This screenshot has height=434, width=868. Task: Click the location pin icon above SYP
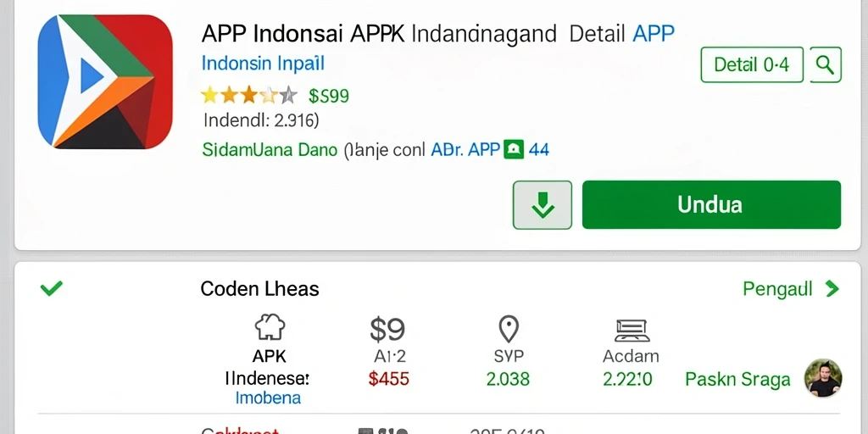[x=509, y=329]
